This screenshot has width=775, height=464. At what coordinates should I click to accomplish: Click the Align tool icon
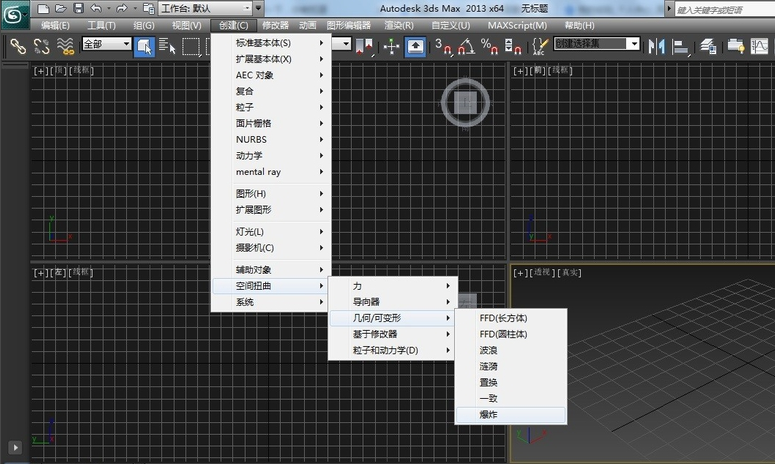pos(681,46)
